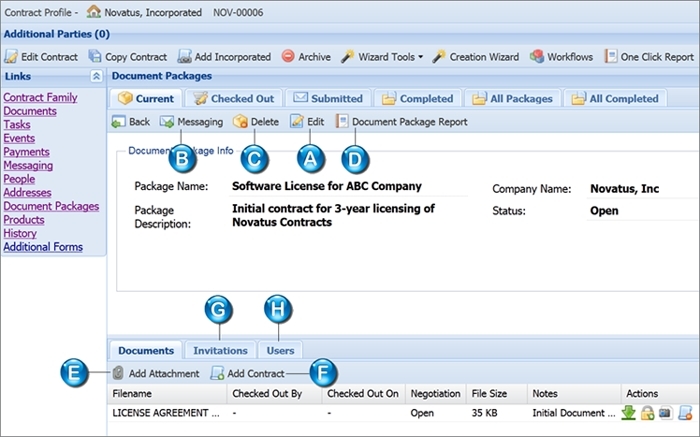Screen dimensions: 700x437
Task: Open Workflows from the top toolbar
Action: point(561,57)
